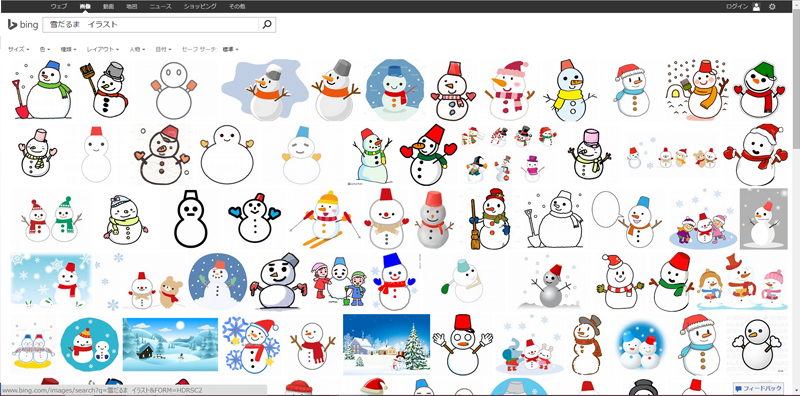Open the settings gear icon
This screenshot has height=396, width=800.
[x=772, y=7]
